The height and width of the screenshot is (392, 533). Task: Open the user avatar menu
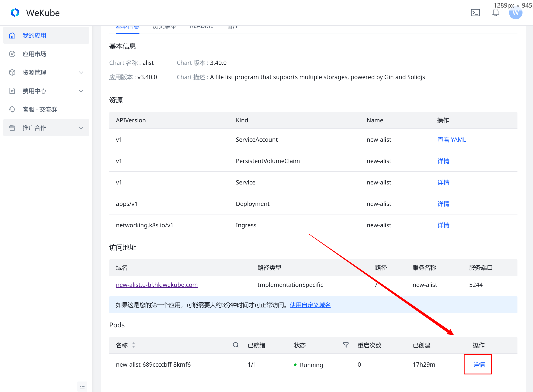[515, 13]
